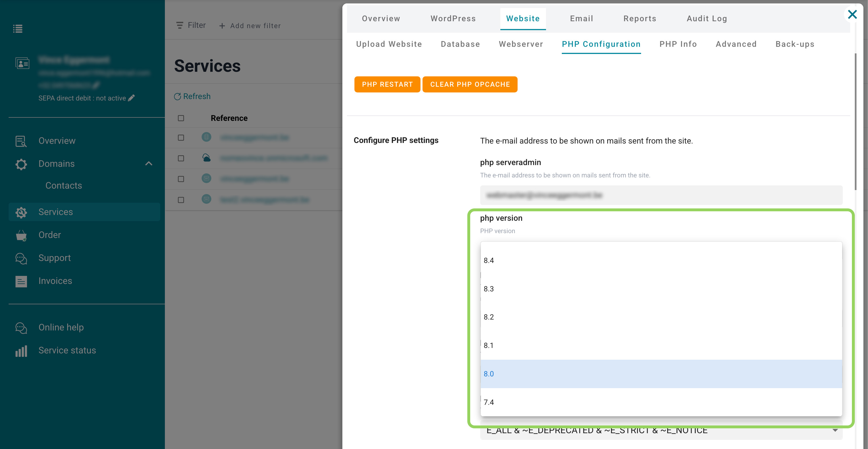
Task: Collapse the Domains menu chevron
Action: tap(148, 164)
